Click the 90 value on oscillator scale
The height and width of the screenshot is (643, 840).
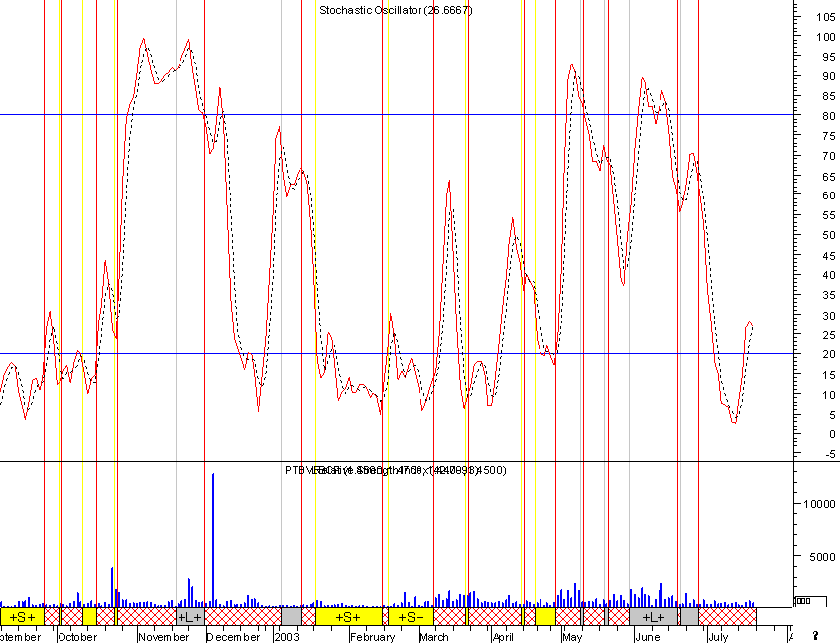pyautogui.click(x=829, y=76)
